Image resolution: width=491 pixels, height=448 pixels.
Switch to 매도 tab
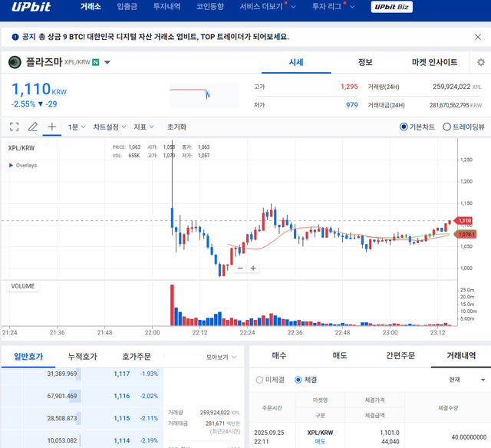[x=340, y=356]
